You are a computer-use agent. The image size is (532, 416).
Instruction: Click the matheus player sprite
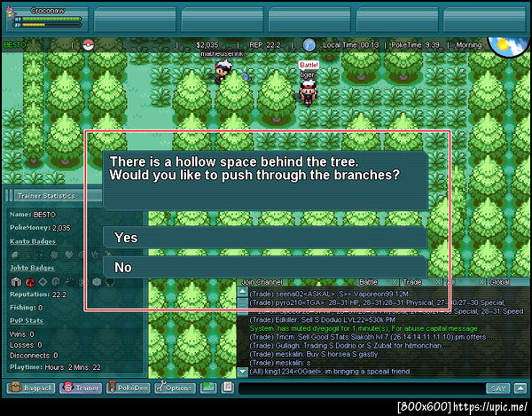click(223, 71)
